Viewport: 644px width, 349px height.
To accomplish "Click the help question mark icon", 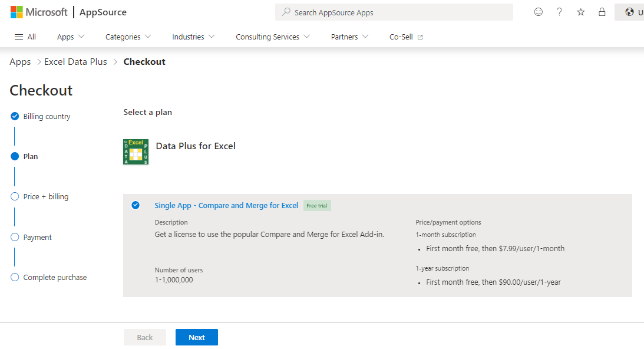I will pyautogui.click(x=559, y=12).
